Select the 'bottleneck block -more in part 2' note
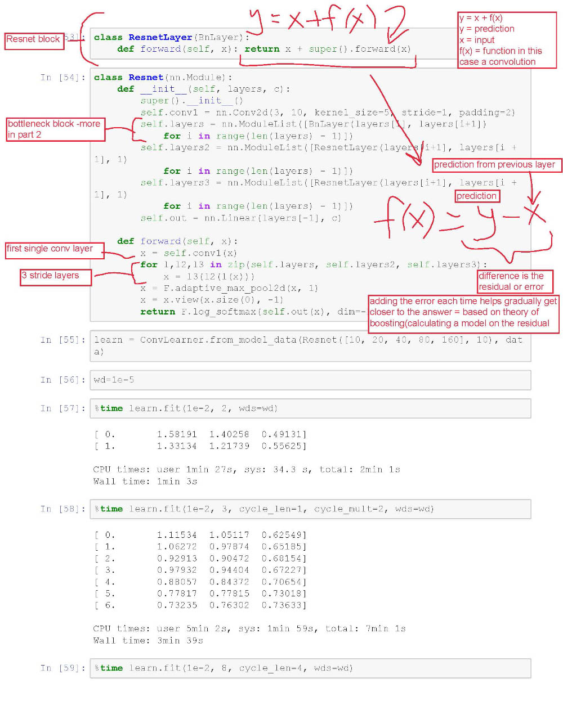This screenshot has height=728, width=563. click(x=56, y=129)
